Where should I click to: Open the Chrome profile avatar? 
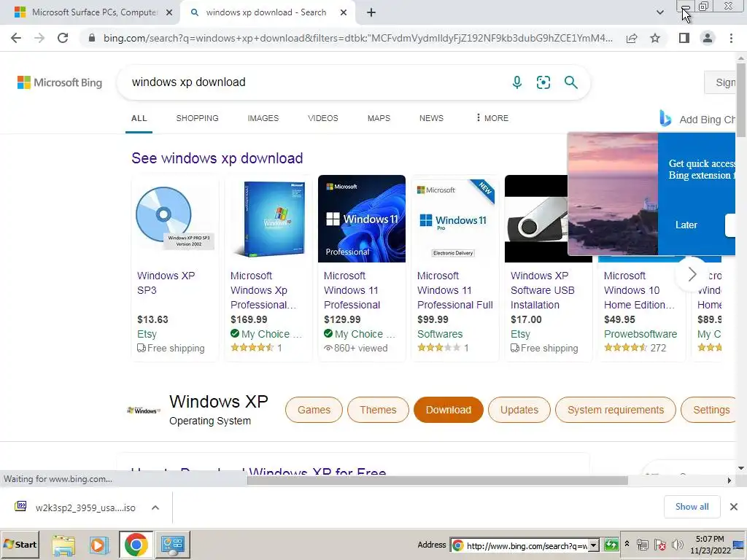[708, 38]
